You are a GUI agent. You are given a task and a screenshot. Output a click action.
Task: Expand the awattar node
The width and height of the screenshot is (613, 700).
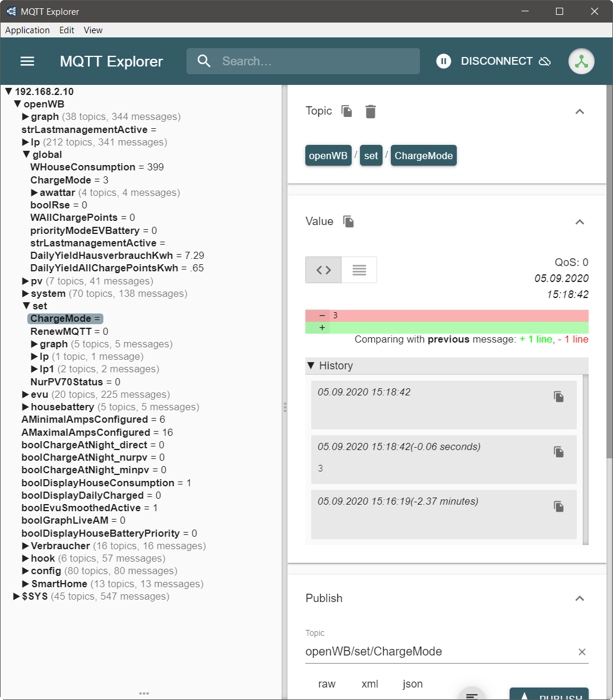click(x=34, y=192)
